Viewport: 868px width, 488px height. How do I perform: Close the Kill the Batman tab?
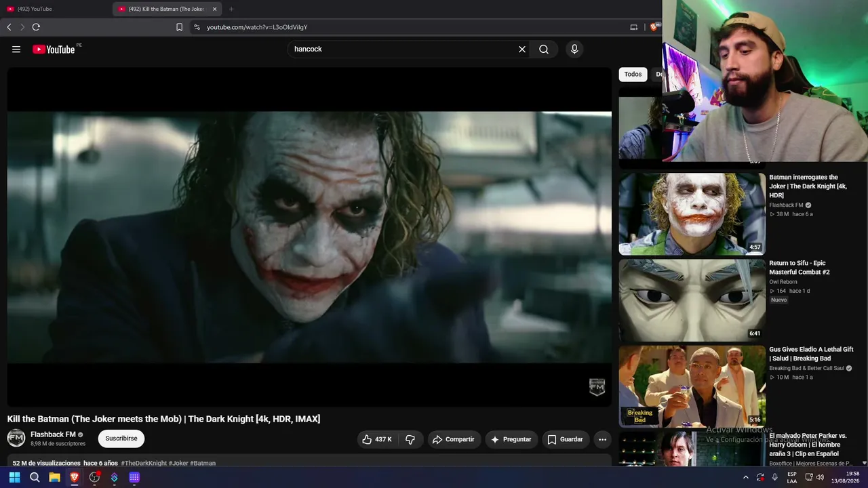(214, 9)
